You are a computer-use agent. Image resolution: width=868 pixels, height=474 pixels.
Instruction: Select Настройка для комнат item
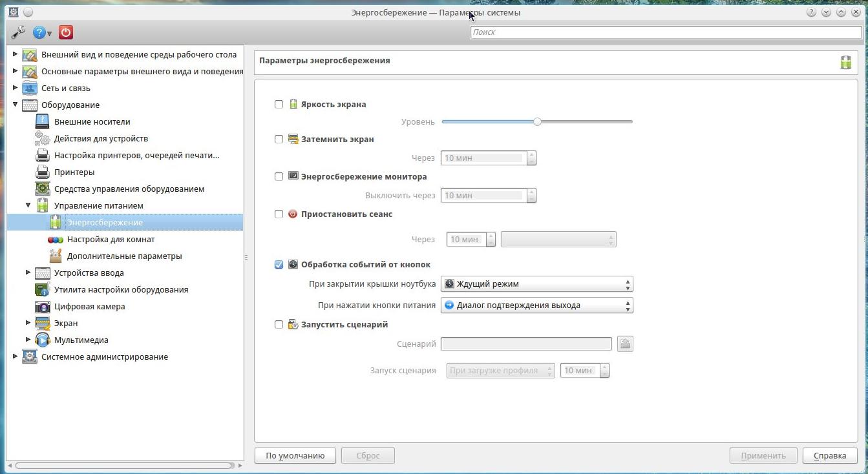(x=111, y=240)
